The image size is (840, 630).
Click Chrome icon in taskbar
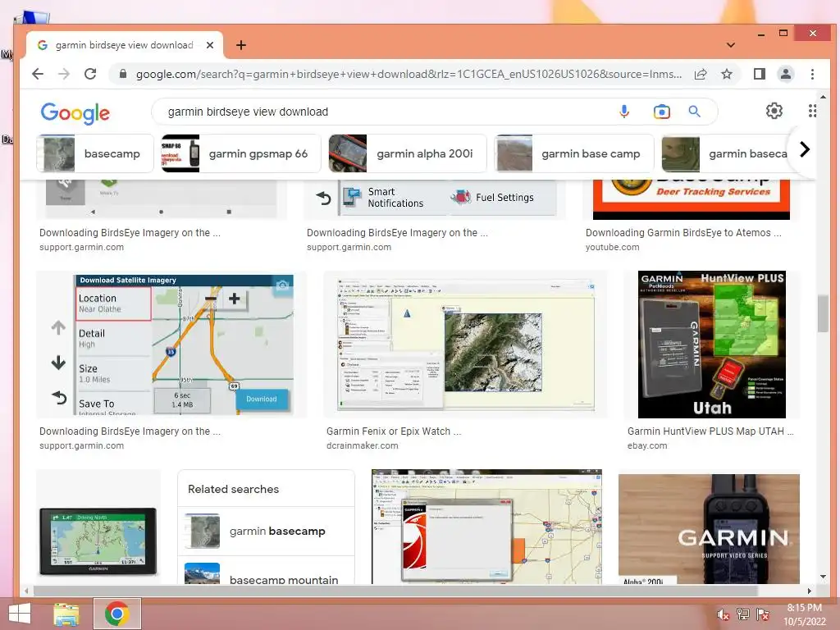116,614
